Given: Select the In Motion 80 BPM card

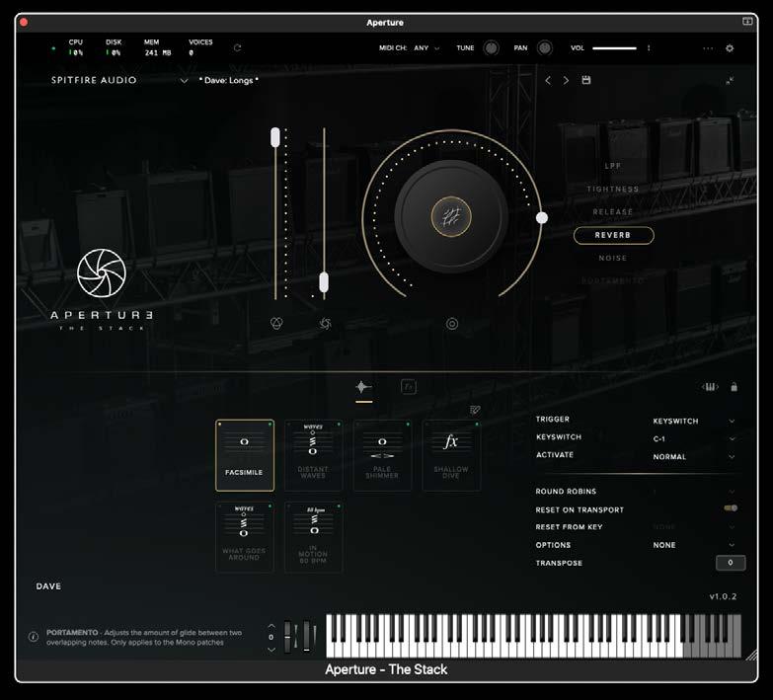Looking at the screenshot, I should point(314,537).
